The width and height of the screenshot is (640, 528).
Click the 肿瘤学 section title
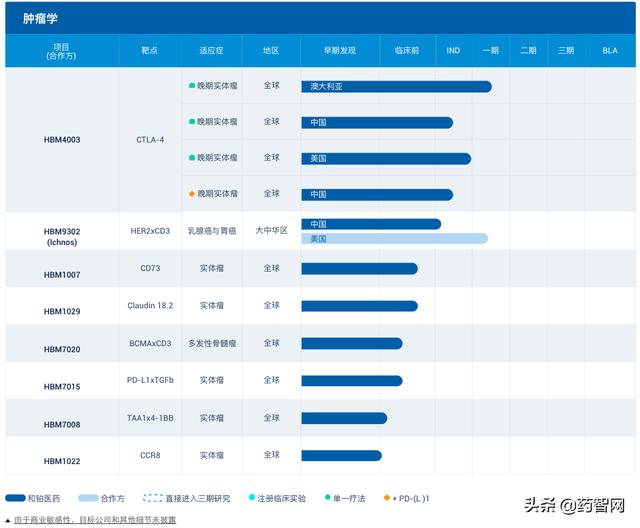pos(40,18)
